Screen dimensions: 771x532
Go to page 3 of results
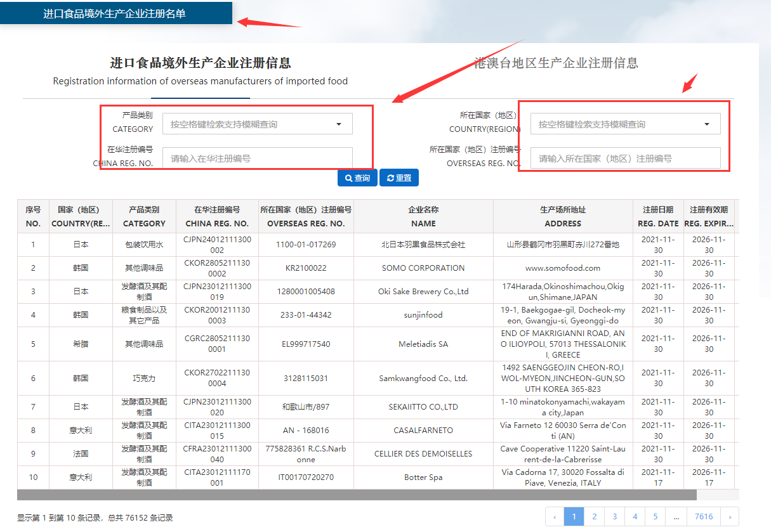pos(614,517)
